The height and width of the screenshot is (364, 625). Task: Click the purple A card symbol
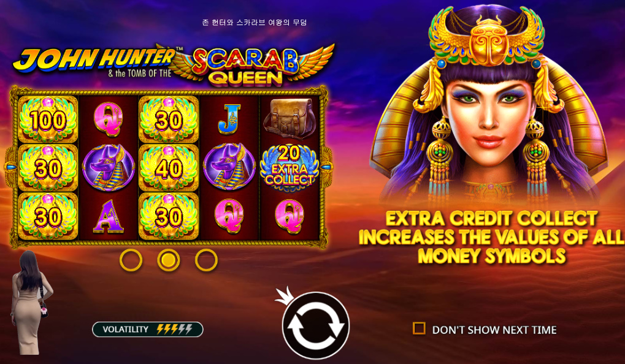point(109,217)
